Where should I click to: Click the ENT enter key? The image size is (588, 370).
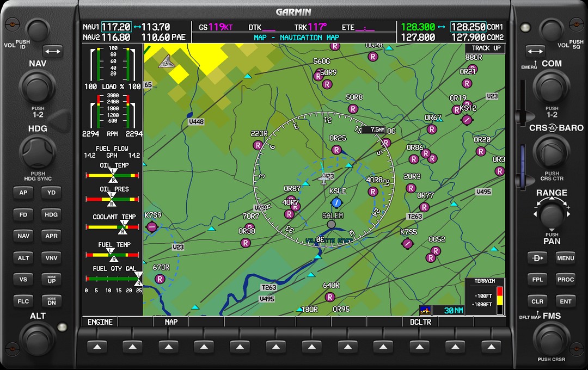click(x=566, y=301)
